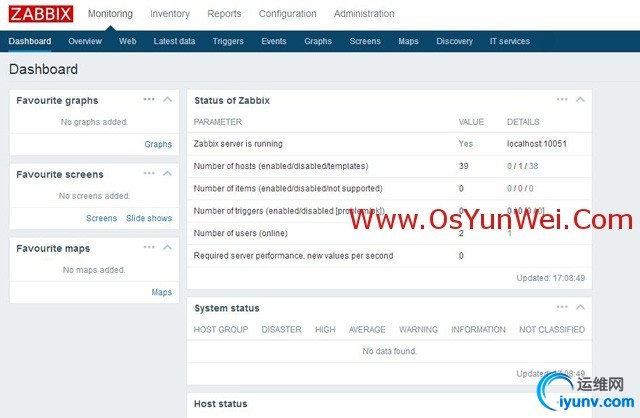Click the 'Updated: 17:08:49' text in Status of Zabbix

(551, 278)
